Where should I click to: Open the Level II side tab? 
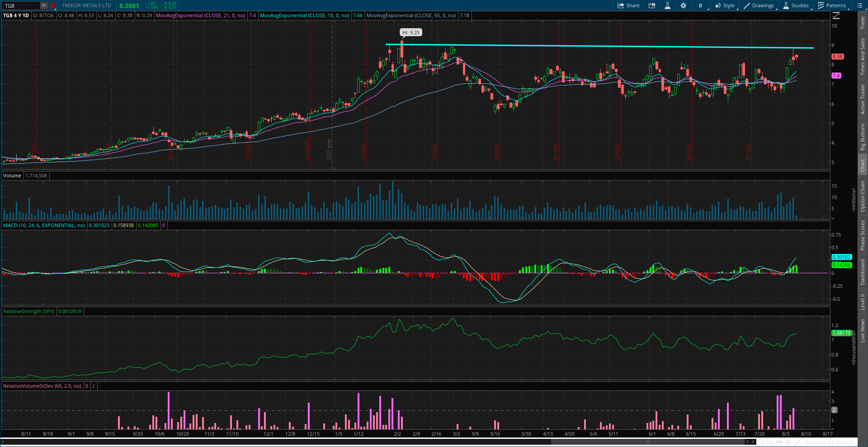[x=863, y=302]
